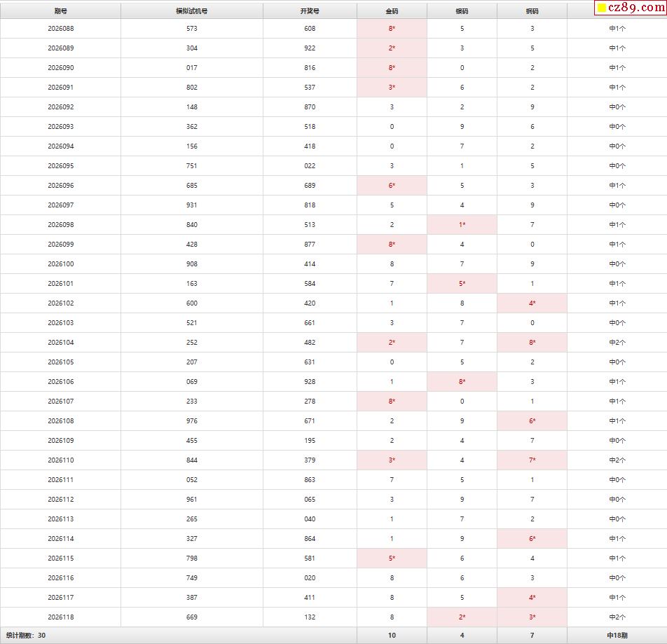Viewport: 667px width, 644px height.
Task: Select the 铜码 column header
Action: [x=532, y=11]
